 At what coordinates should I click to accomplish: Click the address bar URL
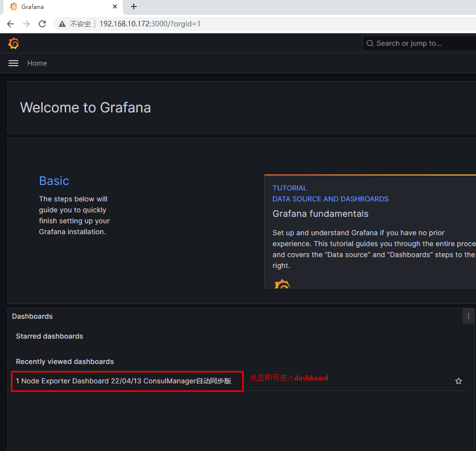(150, 24)
